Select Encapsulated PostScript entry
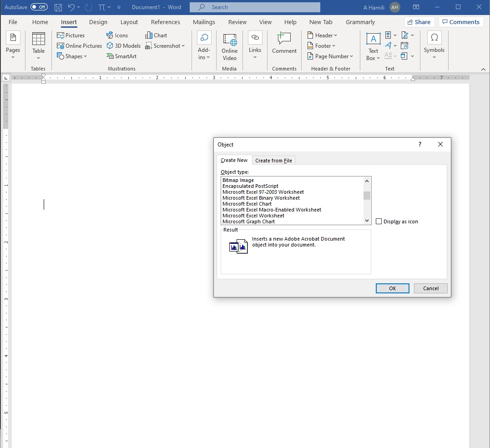 coord(293,186)
